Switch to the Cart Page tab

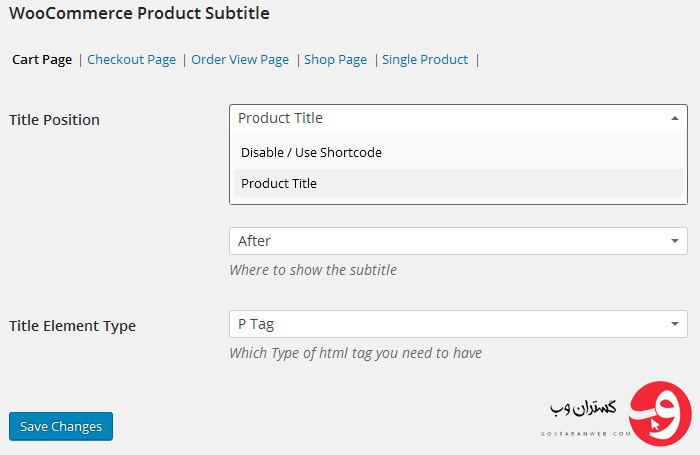tap(42, 60)
